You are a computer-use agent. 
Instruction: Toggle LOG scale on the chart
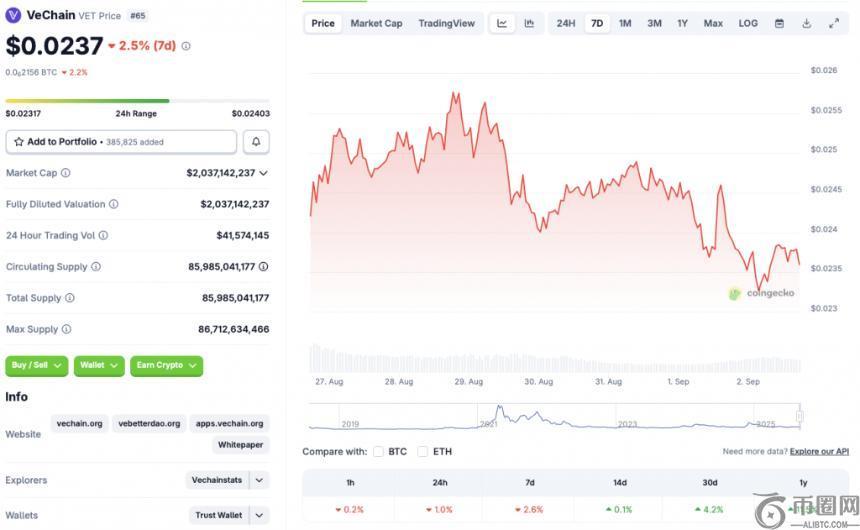pyautogui.click(x=748, y=23)
